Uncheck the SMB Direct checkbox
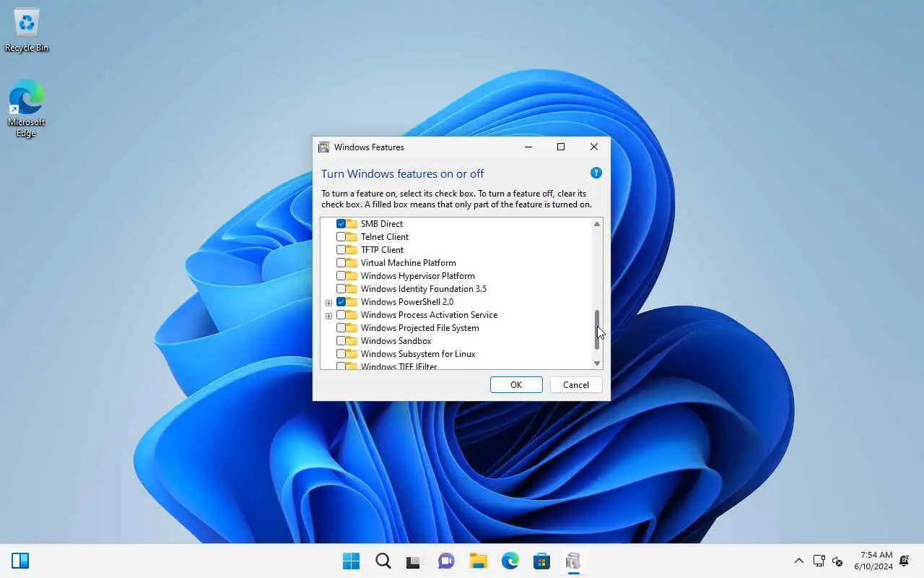Image resolution: width=924 pixels, height=578 pixels. coord(341,224)
